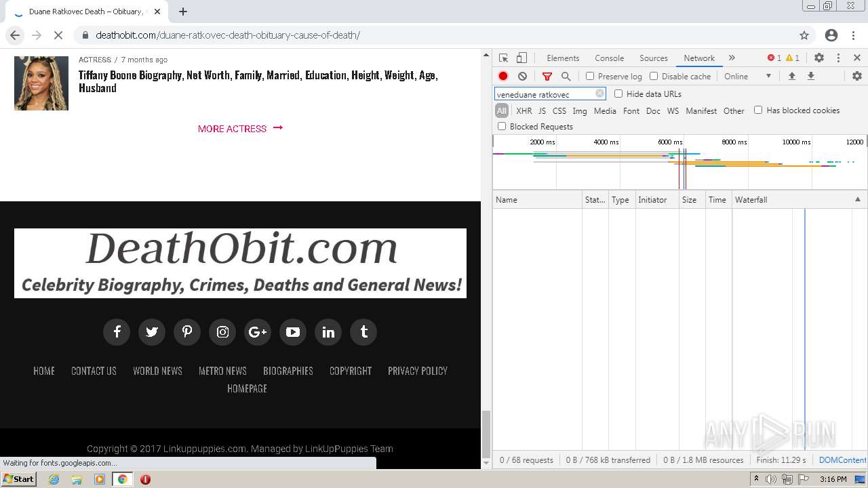This screenshot has width=868, height=488.
Task: Filter requests by Doc
Action: [653, 111]
